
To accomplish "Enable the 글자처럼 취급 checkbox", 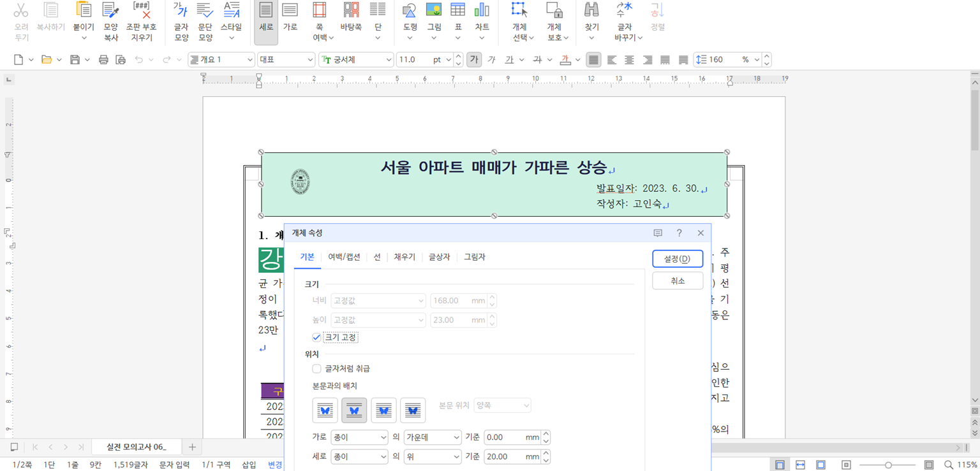I will 316,368.
